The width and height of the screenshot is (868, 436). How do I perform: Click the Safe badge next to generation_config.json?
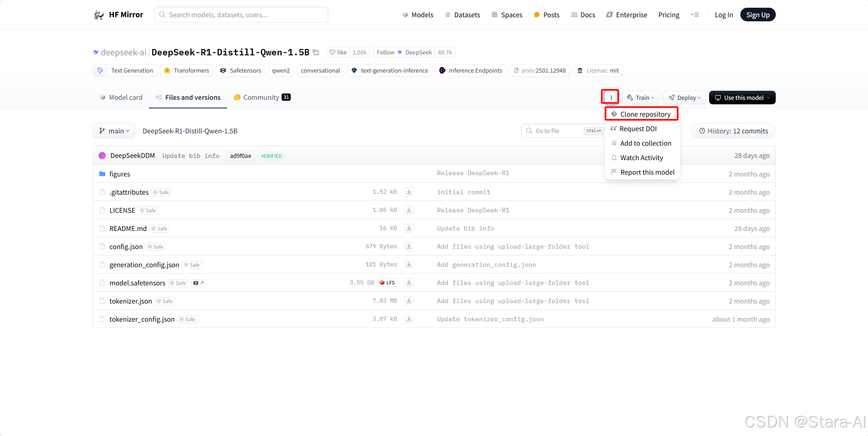[x=192, y=265]
